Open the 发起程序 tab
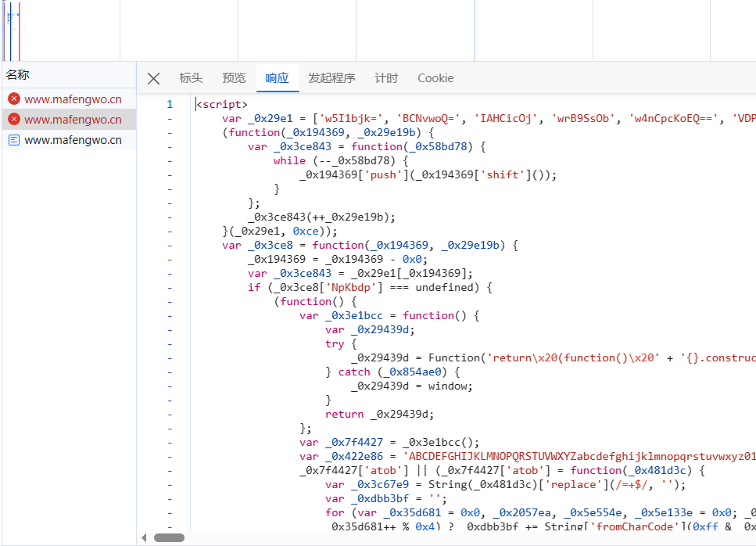 click(331, 78)
